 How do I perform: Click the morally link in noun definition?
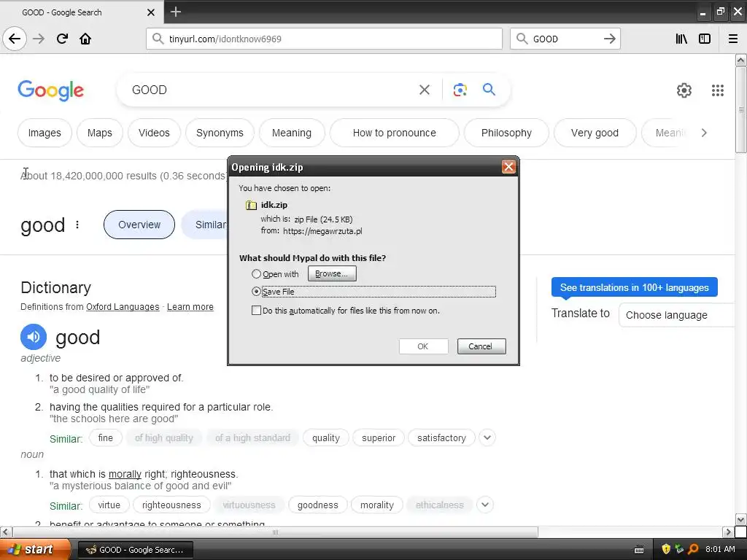125,474
